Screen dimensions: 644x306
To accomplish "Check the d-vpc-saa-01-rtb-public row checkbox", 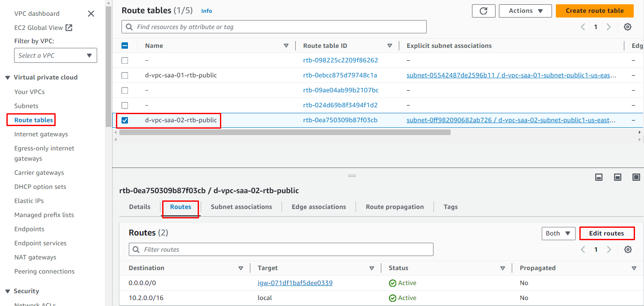I will (x=125, y=76).
